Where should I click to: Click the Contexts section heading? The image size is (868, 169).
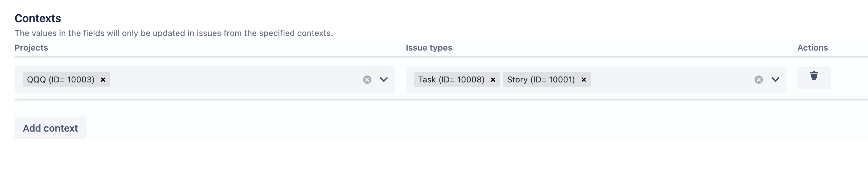38,18
